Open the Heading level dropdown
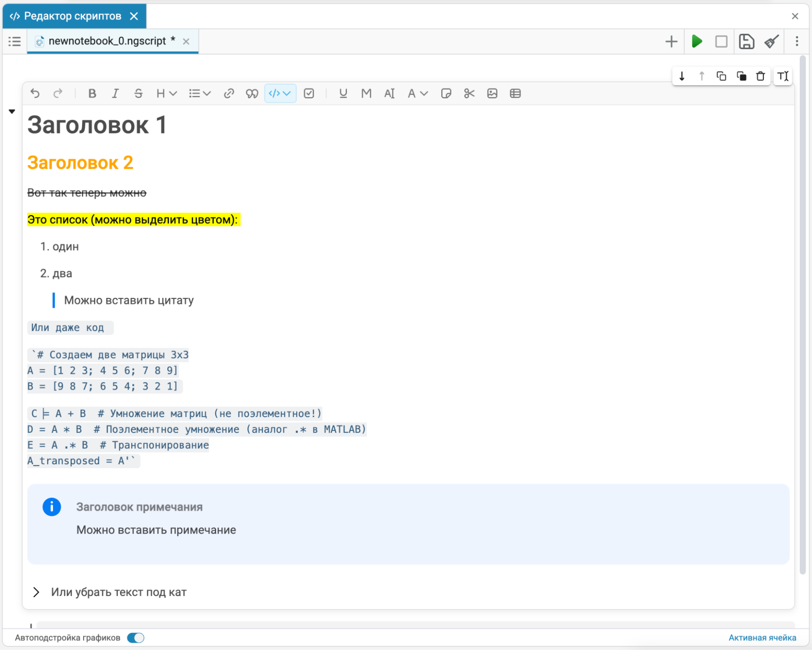Screen dimensions: 812x650 point(166,93)
